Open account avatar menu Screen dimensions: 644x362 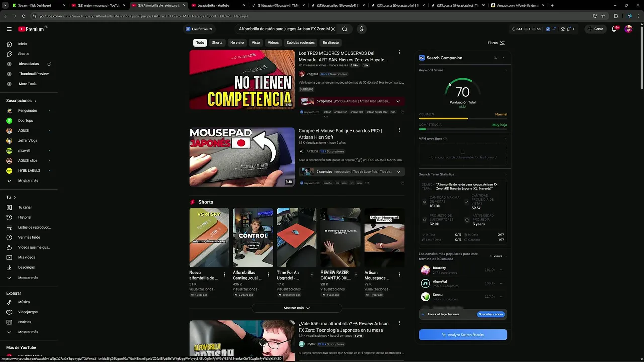(x=628, y=29)
